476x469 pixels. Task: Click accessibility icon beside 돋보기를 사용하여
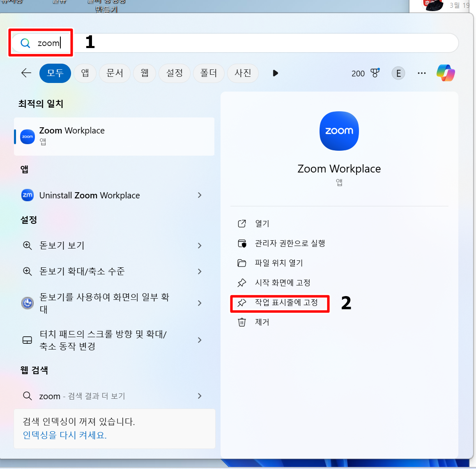click(28, 303)
